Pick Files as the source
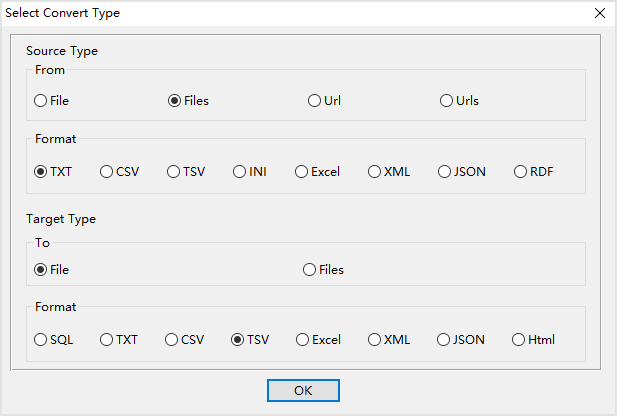617x416 pixels. coord(175,100)
